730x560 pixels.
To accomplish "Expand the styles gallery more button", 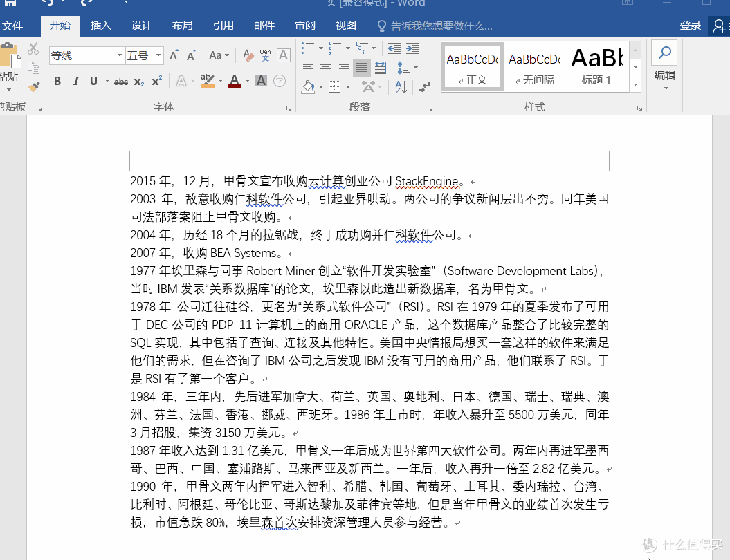I will pos(635,84).
